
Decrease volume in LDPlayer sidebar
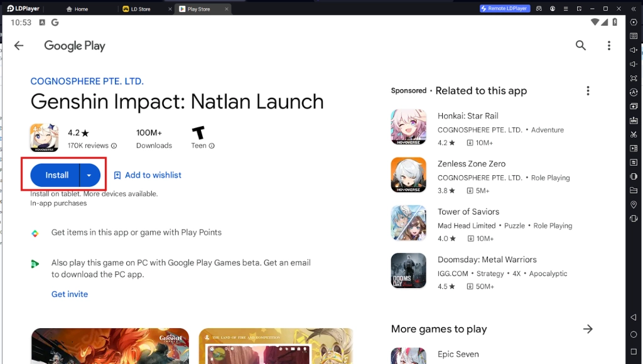pos(634,64)
